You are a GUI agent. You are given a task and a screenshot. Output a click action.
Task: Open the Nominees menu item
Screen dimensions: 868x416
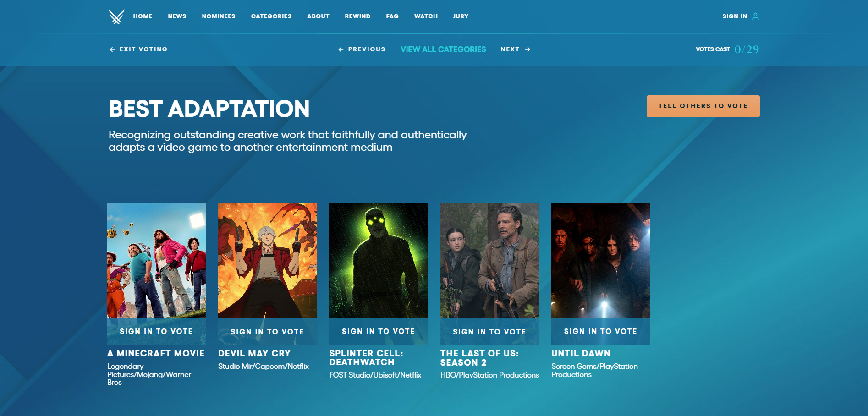pyautogui.click(x=218, y=16)
